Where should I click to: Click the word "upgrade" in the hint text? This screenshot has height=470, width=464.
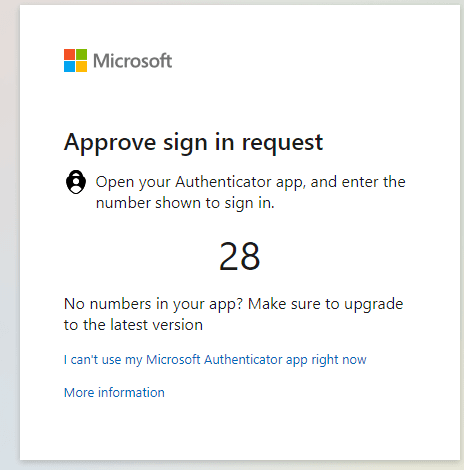coord(374,305)
